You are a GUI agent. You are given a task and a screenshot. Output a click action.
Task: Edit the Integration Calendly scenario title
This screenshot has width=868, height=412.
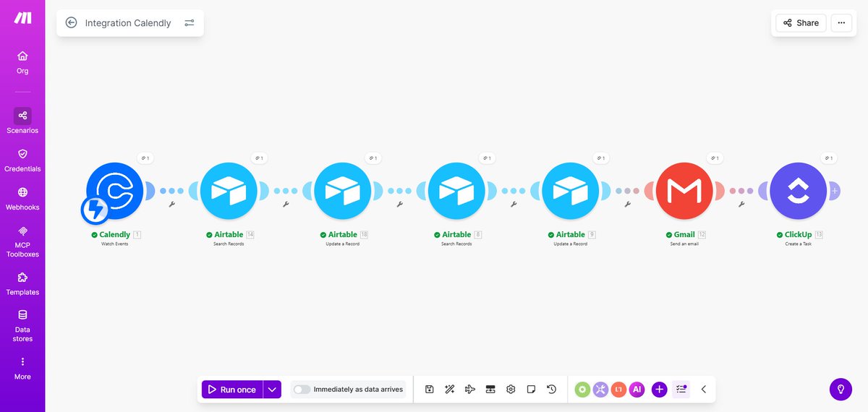pos(128,22)
